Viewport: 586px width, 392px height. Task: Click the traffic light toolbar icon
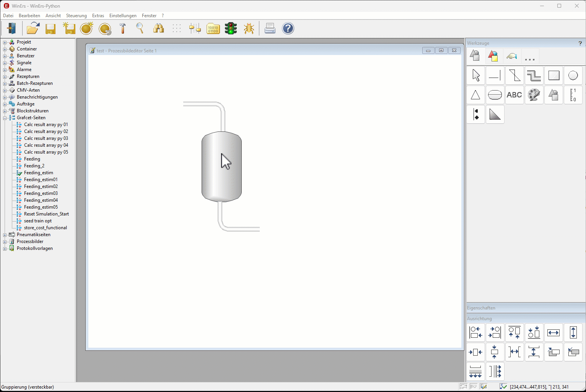pos(231,29)
